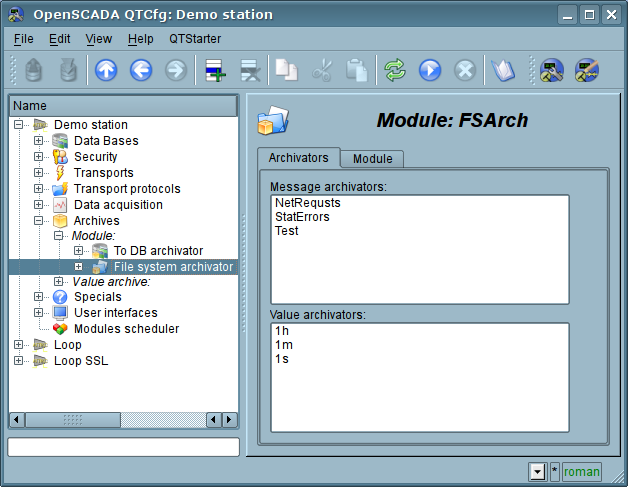This screenshot has height=487, width=628.
Task: Collapse the Archives node
Action: click(38, 221)
